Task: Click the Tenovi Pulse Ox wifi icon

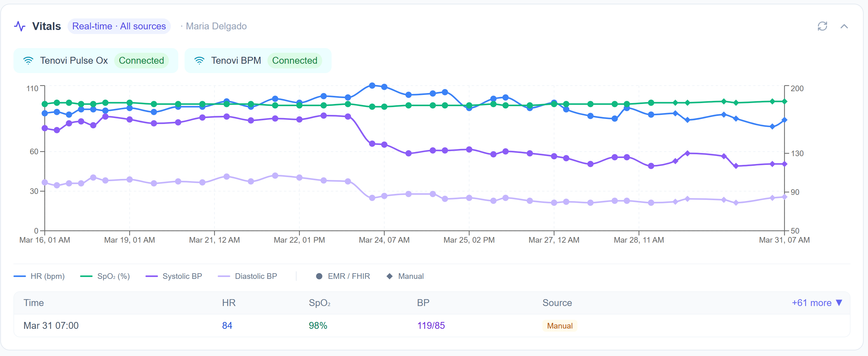Action: (29, 61)
